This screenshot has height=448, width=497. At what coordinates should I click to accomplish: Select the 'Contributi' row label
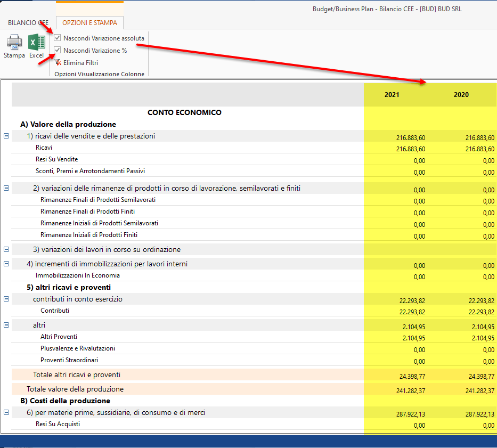(x=55, y=311)
